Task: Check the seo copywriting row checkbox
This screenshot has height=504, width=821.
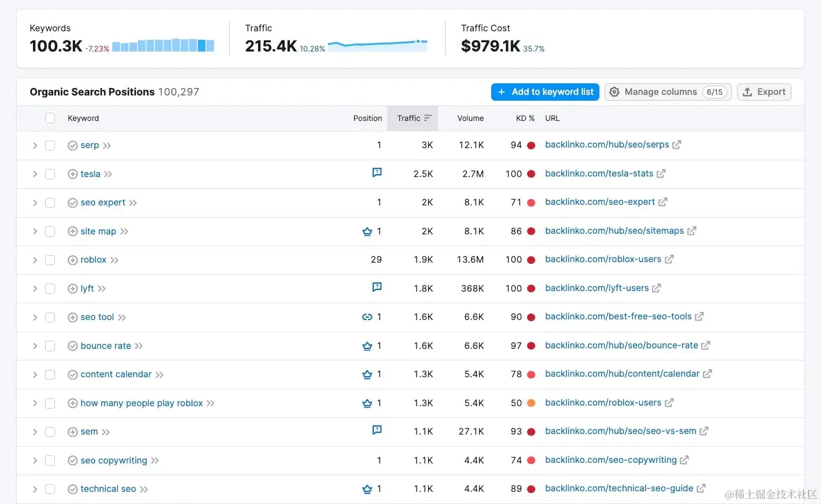Action: 50,461
